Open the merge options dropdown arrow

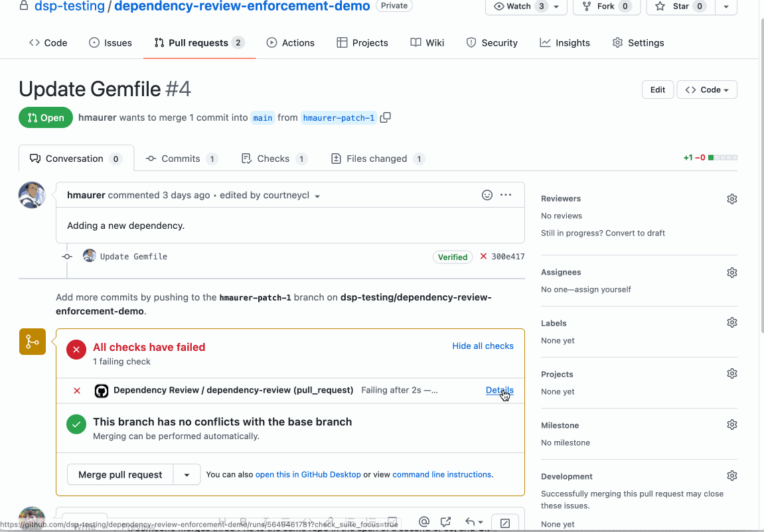click(187, 474)
